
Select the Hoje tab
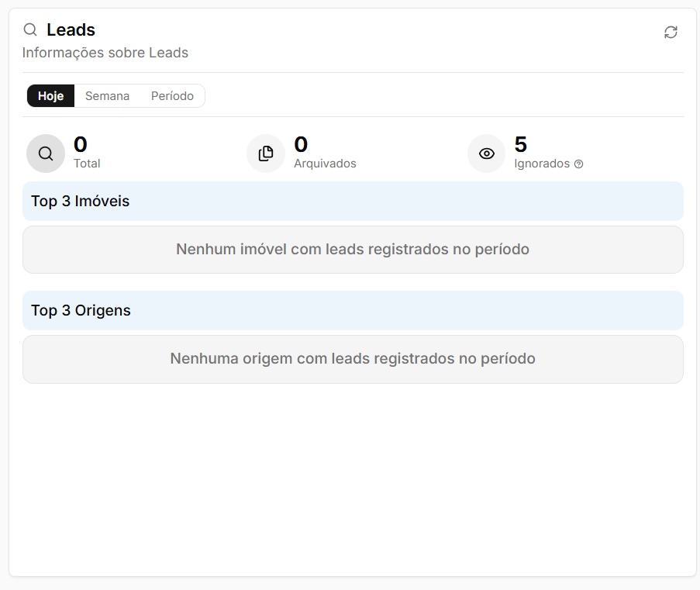[51, 96]
